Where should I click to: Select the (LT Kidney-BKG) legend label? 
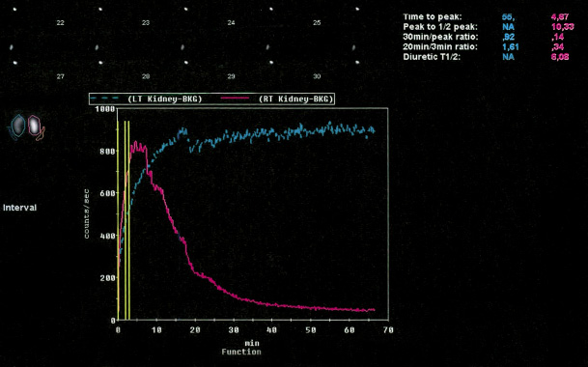[165, 99]
